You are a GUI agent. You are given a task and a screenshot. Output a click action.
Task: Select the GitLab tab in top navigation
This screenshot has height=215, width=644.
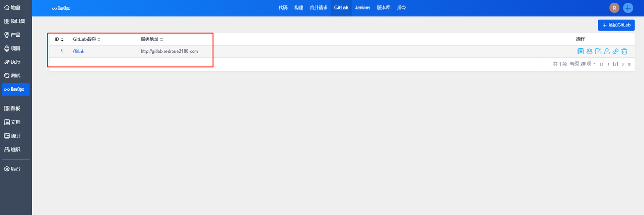click(x=342, y=8)
